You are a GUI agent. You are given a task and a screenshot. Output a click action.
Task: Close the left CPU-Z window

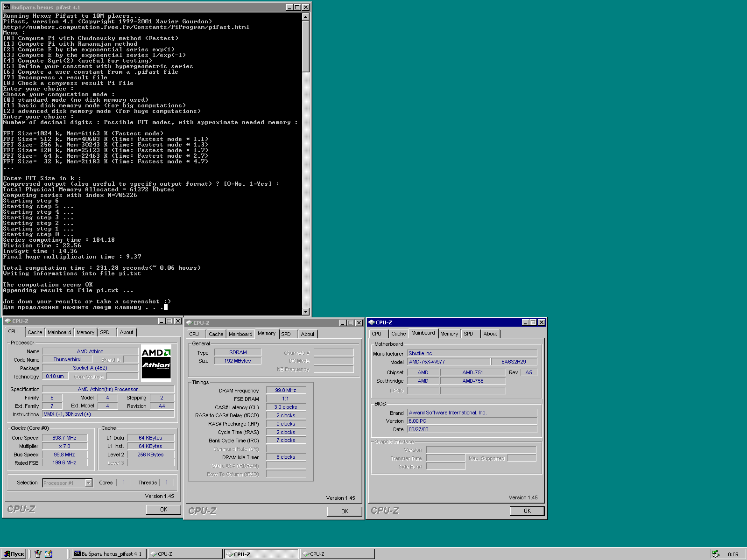click(177, 321)
